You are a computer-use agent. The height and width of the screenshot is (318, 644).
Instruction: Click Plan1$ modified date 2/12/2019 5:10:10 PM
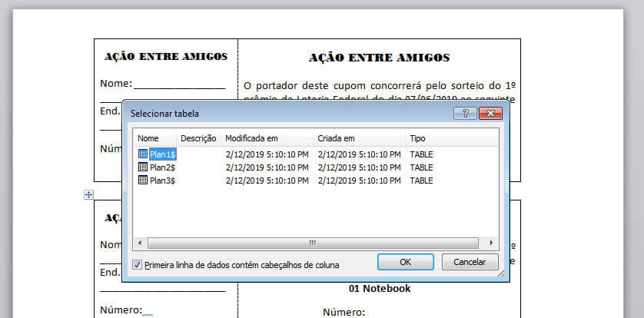(x=267, y=154)
